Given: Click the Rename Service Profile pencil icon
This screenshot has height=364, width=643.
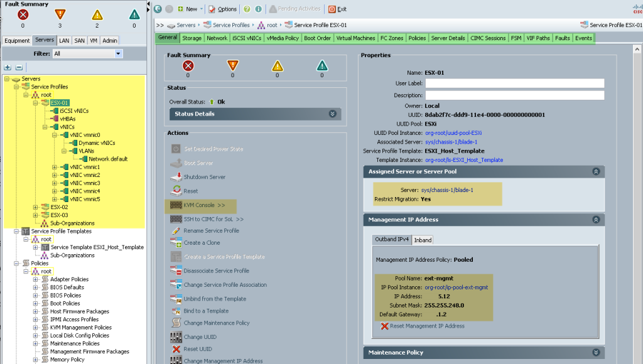Looking at the screenshot, I should coord(176,231).
